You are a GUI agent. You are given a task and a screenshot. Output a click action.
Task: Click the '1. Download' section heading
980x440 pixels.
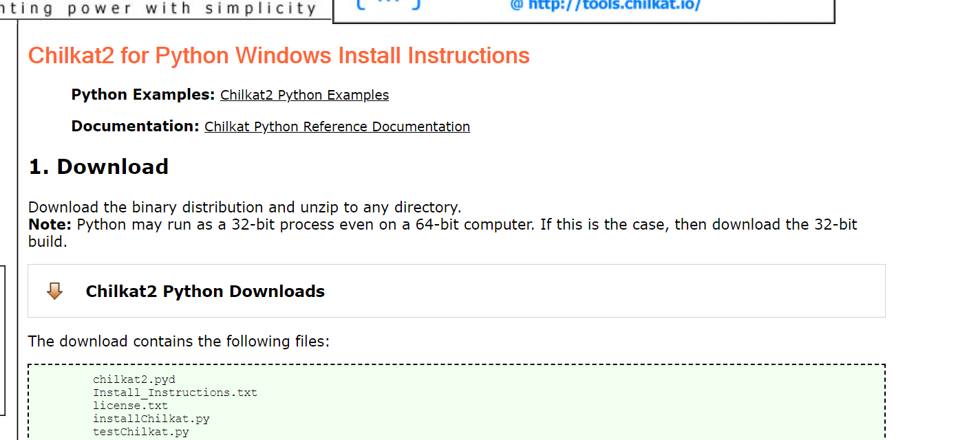coord(98,166)
